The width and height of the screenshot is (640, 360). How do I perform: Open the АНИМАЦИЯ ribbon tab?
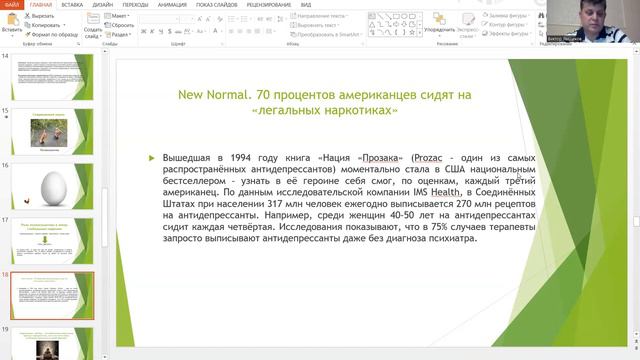(x=172, y=5)
